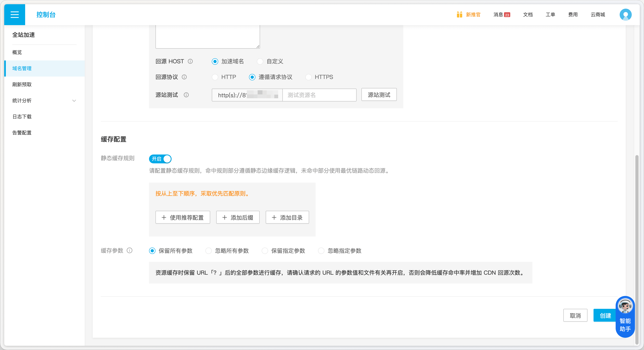Toggle off the 静态缓存规则 switch
The width and height of the screenshot is (644, 350).
coord(160,159)
